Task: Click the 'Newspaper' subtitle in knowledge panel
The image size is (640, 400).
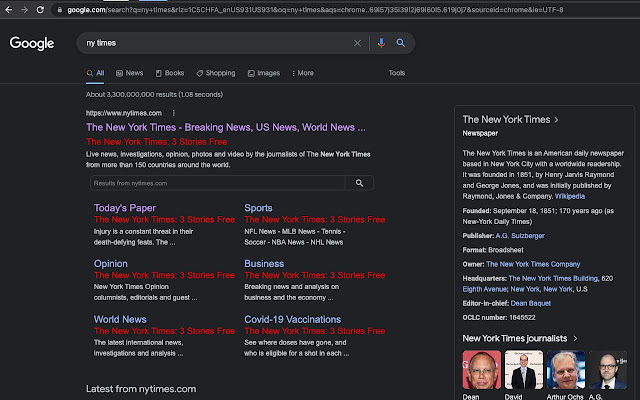Action: tap(480, 133)
